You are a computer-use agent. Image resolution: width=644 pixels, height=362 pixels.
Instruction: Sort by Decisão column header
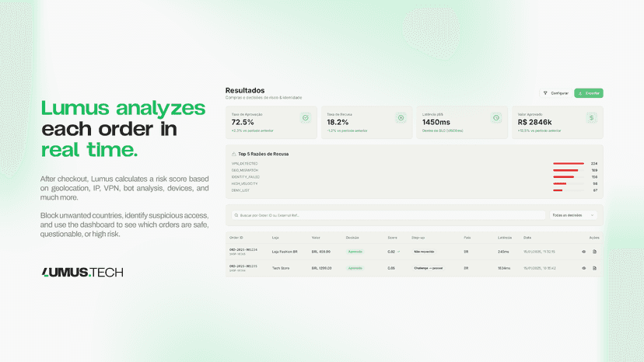[352, 238]
